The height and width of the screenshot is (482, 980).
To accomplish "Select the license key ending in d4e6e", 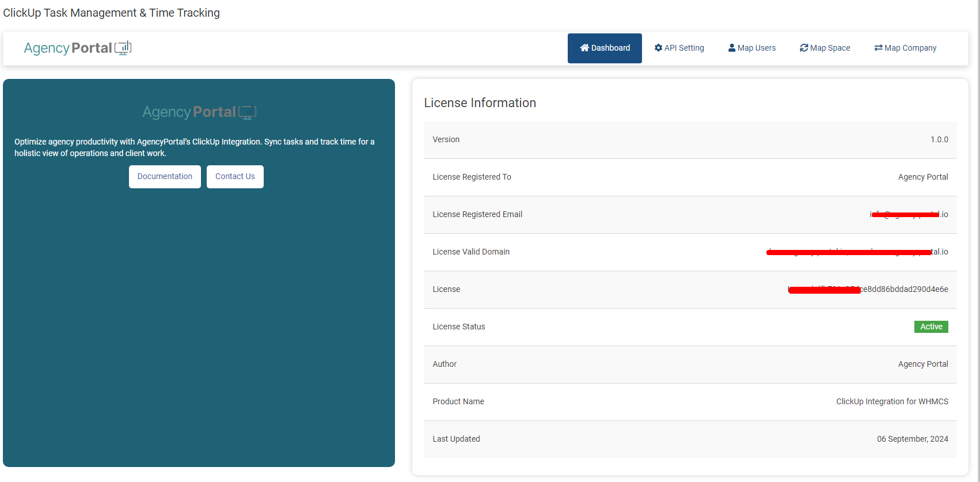I will click(x=868, y=289).
